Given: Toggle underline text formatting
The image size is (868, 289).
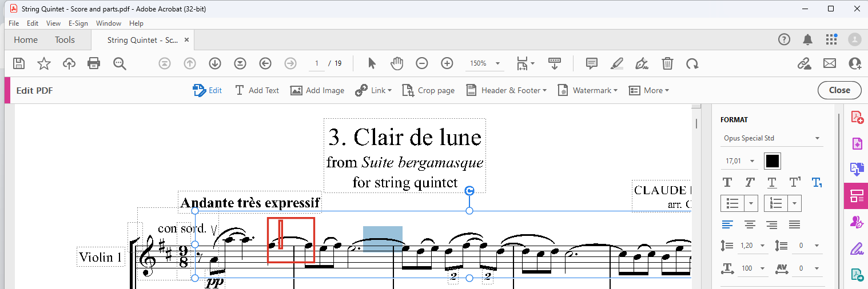Looking at the screenshot, I should pos(772,183).
